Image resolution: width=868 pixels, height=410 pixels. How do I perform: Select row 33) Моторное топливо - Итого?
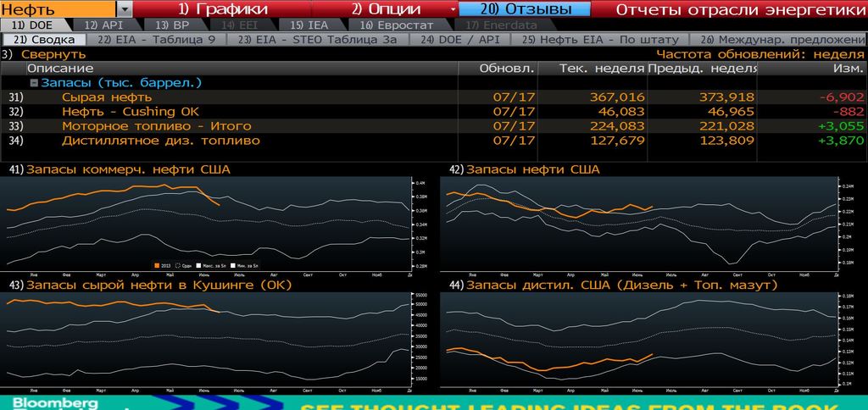click(x=434, y=126)
